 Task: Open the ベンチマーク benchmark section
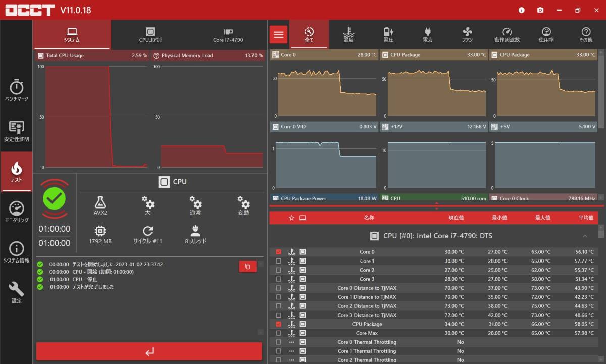tap(16, 91)
